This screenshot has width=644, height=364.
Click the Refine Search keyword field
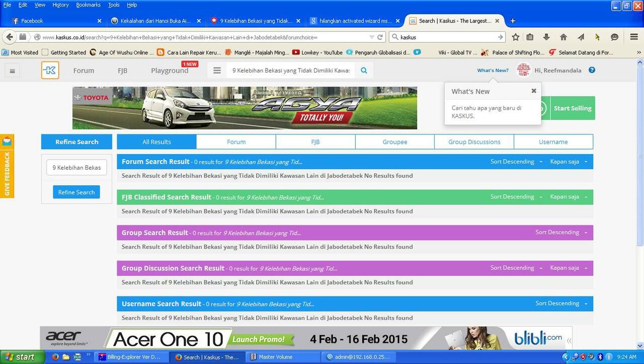coord(76,168)
